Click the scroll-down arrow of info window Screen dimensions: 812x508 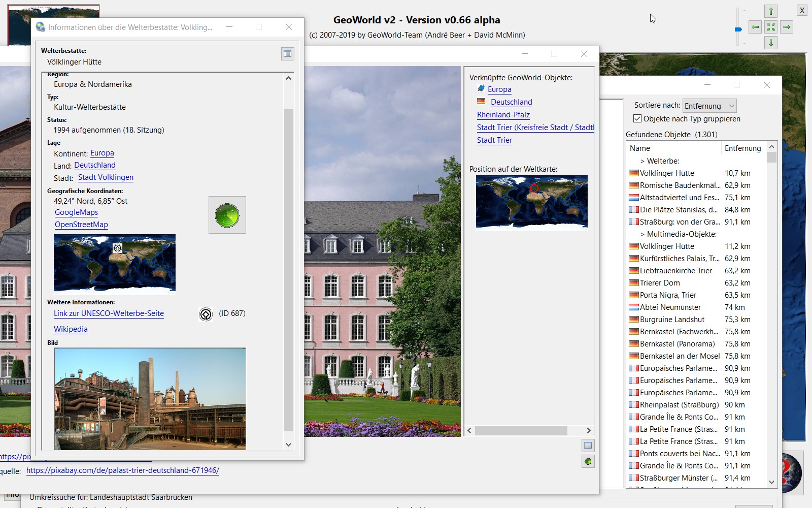pyautogui.click(x=288, y=444)
